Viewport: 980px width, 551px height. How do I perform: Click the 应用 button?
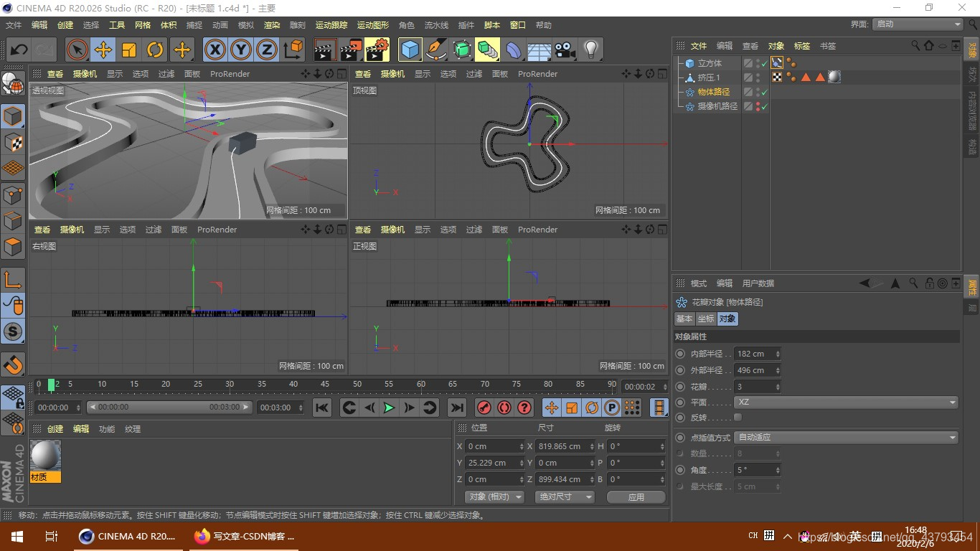pyautogui.click(x=636, y=496)
